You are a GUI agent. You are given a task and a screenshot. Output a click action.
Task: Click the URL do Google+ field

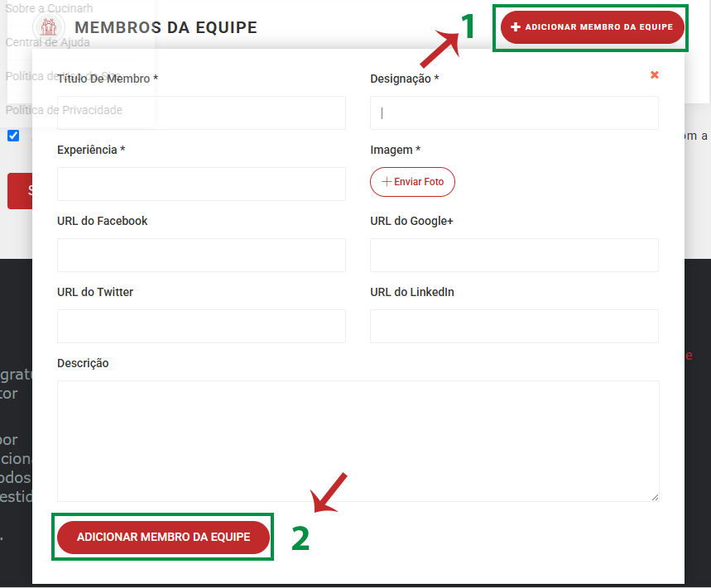pyautogui.click(x=513, y=255)
